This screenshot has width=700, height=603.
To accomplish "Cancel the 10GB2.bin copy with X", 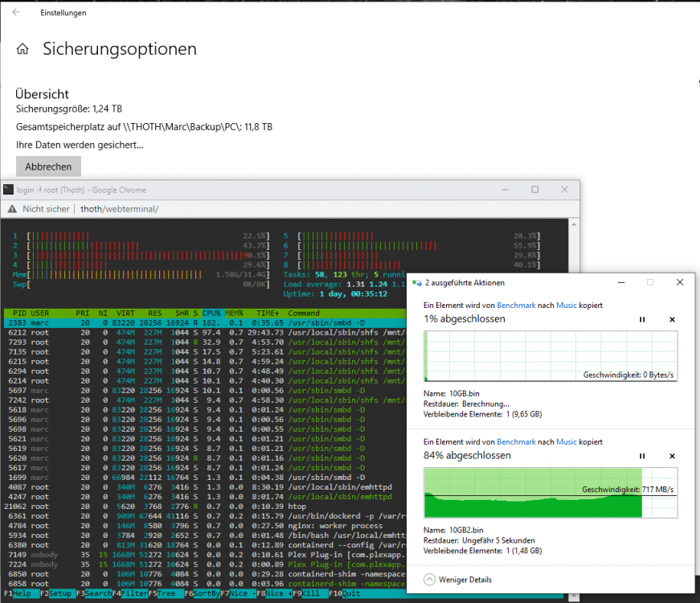I will tap(672, 456).
